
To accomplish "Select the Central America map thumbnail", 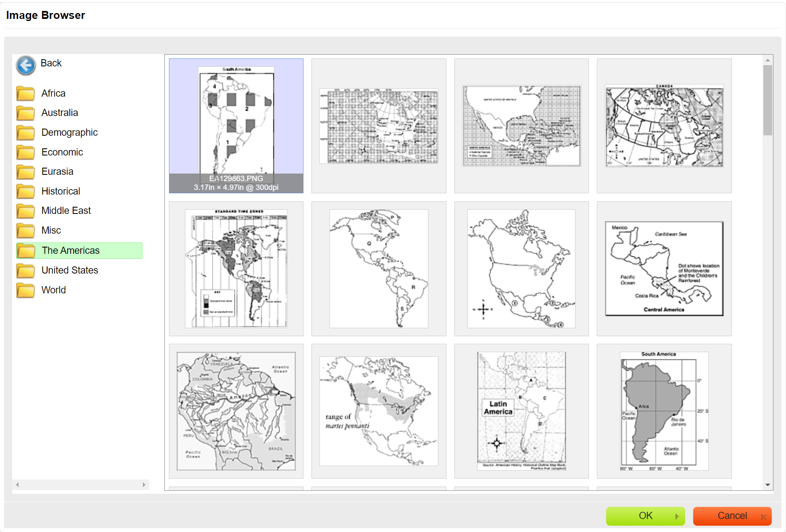I will pos(664,269).
